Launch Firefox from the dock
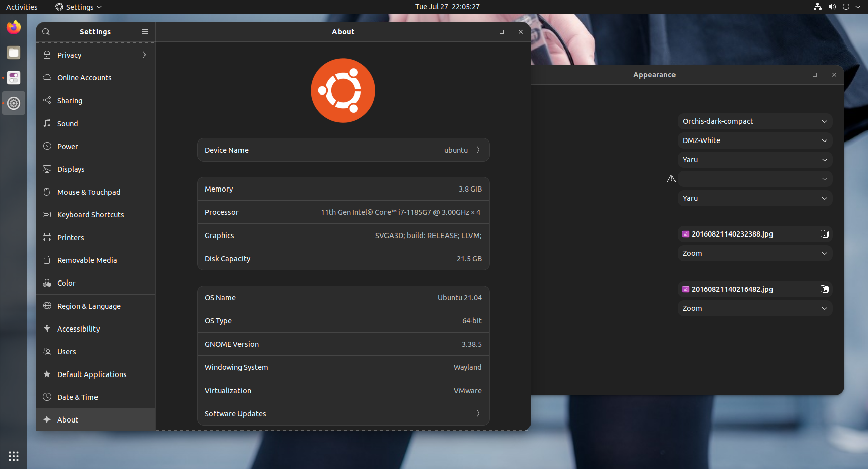Image resolution: width=868 pixels, height=469 pixels. (x=13, y=27)
